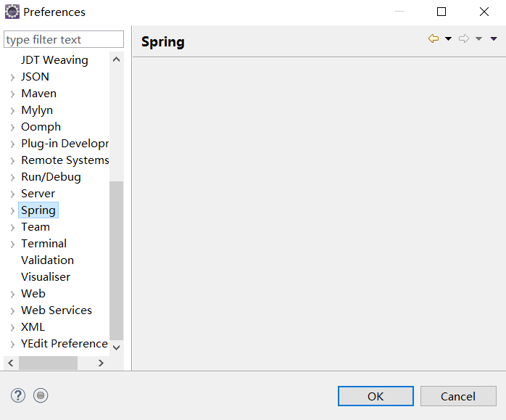Open the help question mark icon
The image size is (506, 420).
coord(17,395)
